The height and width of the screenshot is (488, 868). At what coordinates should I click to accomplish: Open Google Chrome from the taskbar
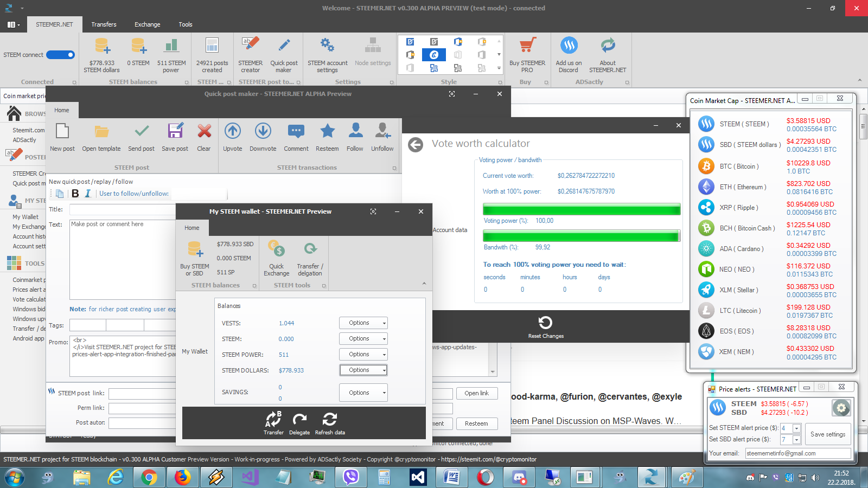click(x=149, y=477)
